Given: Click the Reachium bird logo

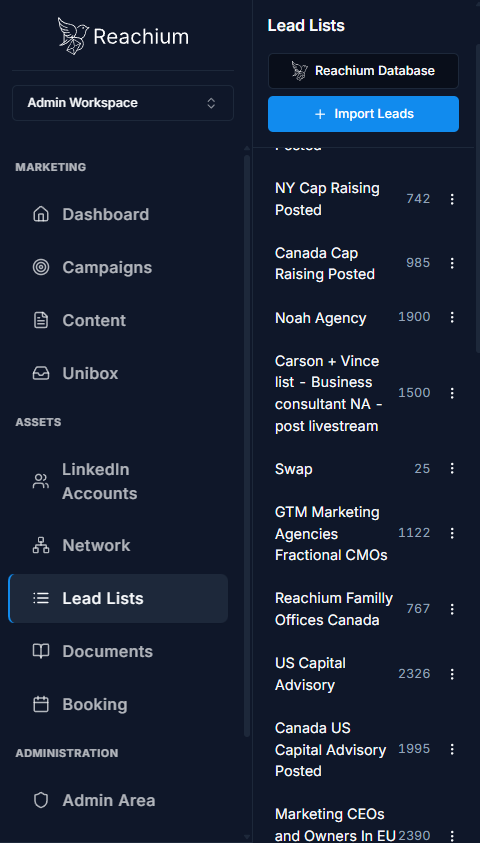Looking at the screenshot, I should pos(74,36).
